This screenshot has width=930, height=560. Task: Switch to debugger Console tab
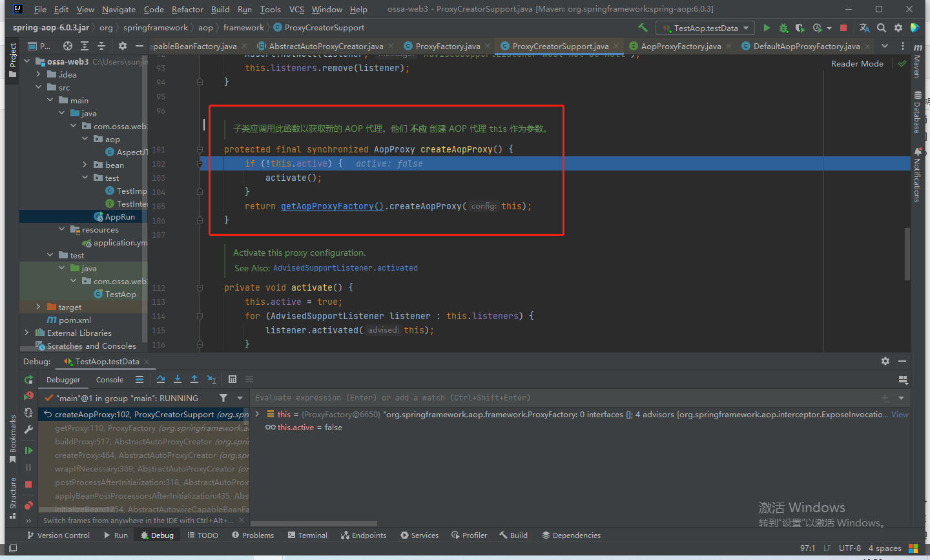click(x=110, y=380)
